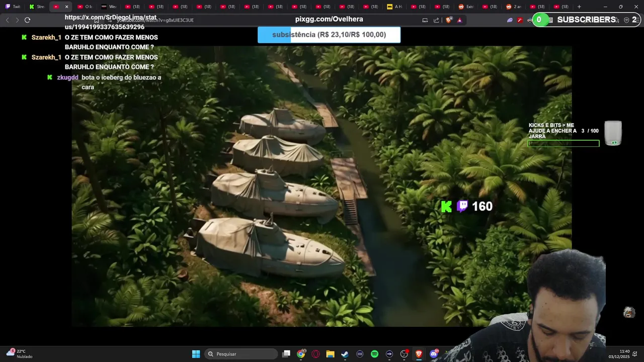The height and width of the screenshot is (362, 644).
Task: Click the 'bota o iceberg do bluezao' message
Action: click(x=121, y=82)
